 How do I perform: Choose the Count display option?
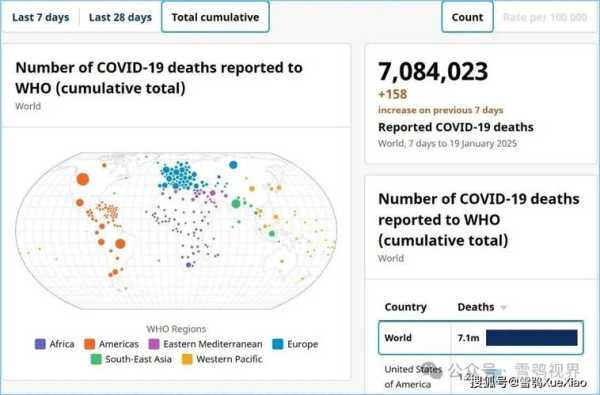click(467, 17)
